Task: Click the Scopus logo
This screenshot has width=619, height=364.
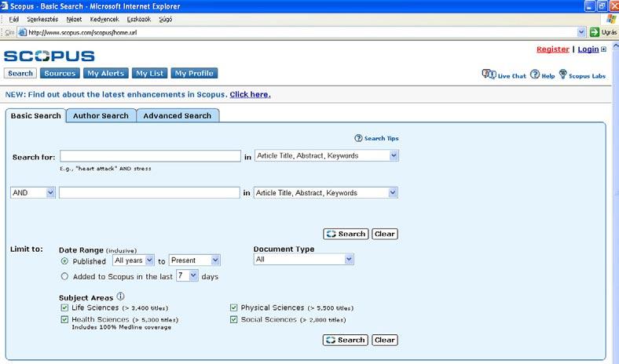Action: coord(49,56)
